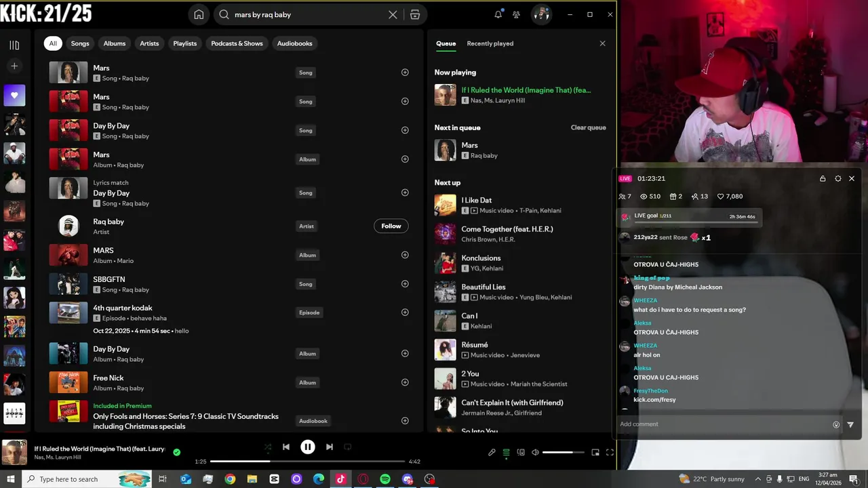
Task: Add Only Fools and Horses audiobook plus
Action: pyautogui.click(x=405, y=421)
